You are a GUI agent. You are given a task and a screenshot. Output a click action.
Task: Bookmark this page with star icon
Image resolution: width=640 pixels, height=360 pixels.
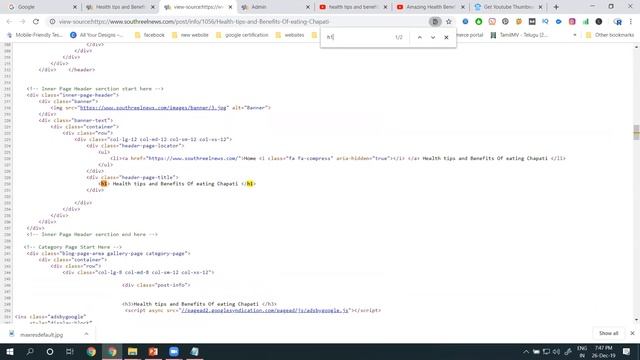[449, 22]
